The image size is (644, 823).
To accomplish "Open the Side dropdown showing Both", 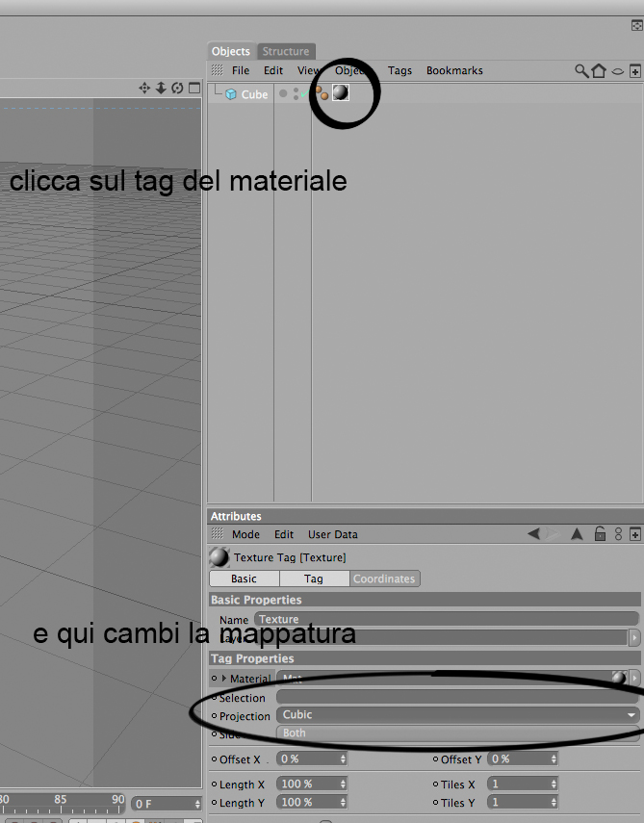I will [x=457, y=733].
